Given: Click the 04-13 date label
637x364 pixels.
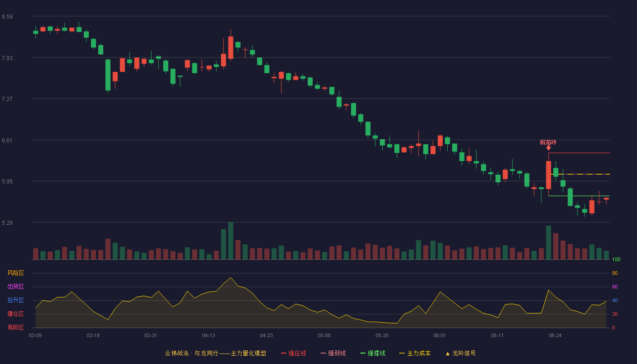Looking at the screenshot, I should pyautogui.click(x=208, y=335).
